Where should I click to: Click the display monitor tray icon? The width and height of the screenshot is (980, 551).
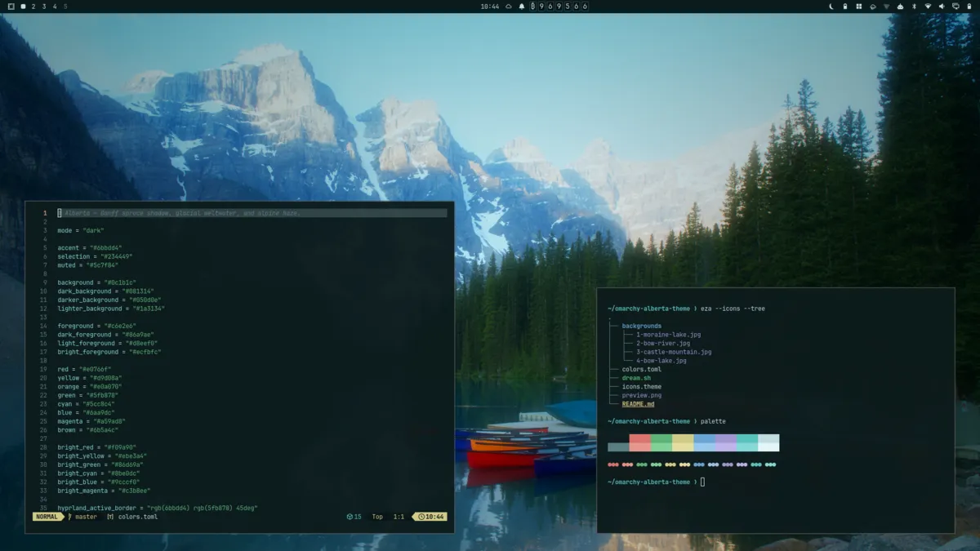(955, 7)
